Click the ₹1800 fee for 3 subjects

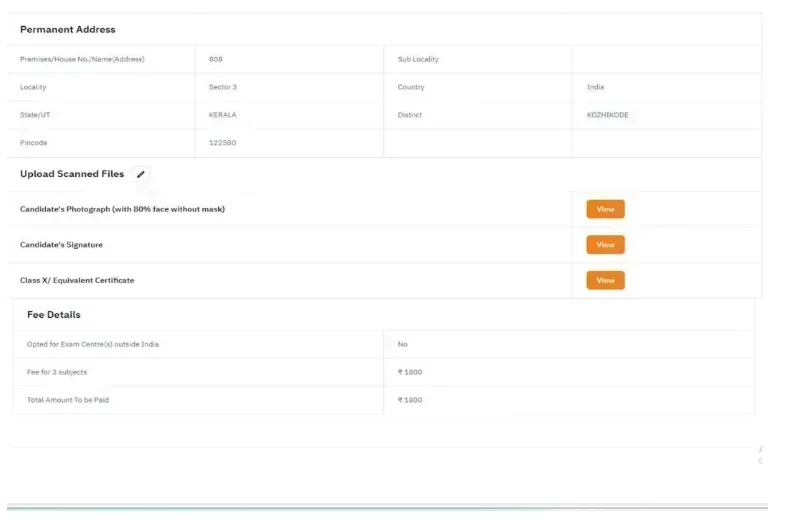click(x=410, y=372)
